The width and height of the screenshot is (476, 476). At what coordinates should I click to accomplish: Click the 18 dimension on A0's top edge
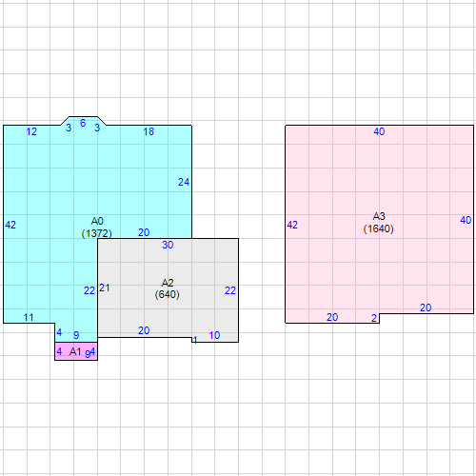tap(149, 131)
